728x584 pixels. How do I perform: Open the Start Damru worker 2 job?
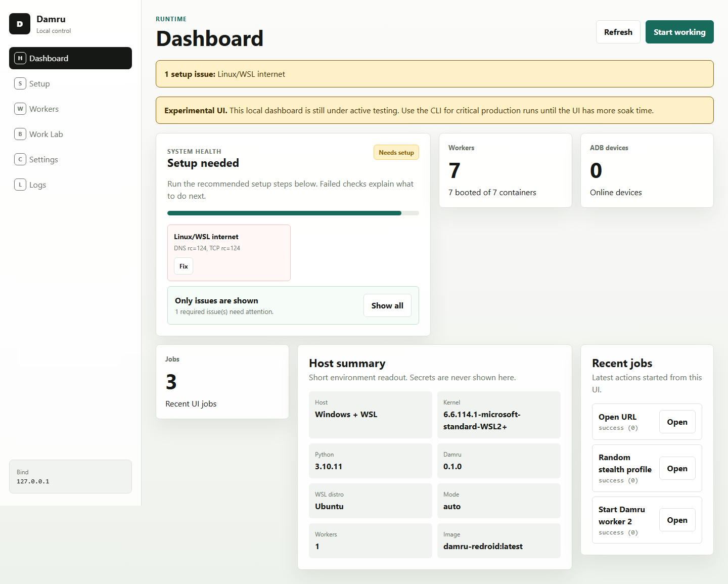coord(677,520)
